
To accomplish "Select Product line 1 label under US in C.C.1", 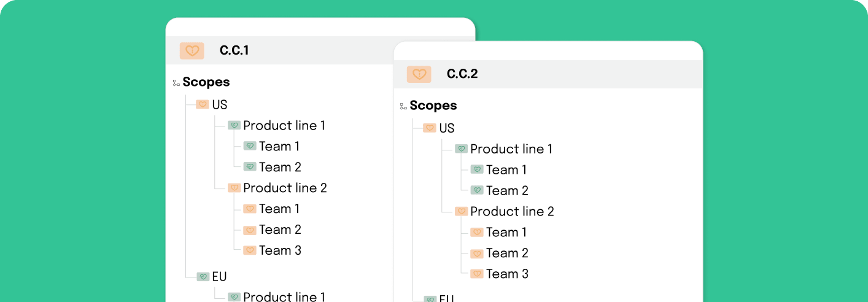I will coord(284,125).
